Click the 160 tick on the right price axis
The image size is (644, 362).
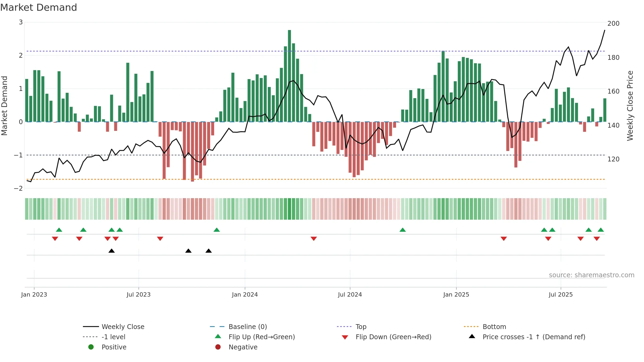[x=613, y=91]
